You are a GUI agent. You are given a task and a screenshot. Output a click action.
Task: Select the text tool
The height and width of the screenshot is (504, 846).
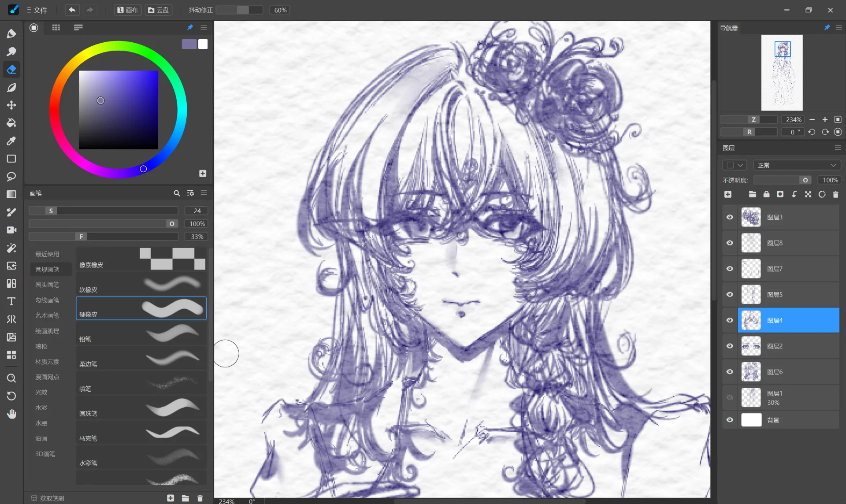(11, 301)
